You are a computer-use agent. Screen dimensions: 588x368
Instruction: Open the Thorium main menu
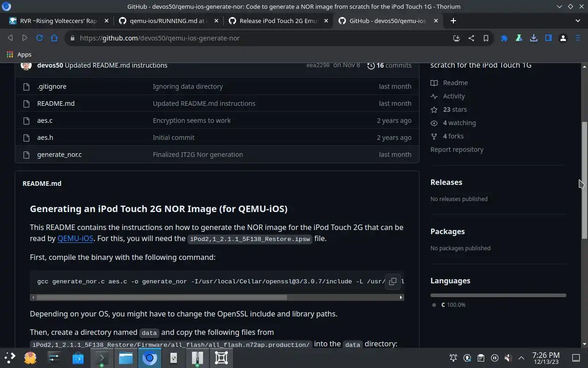pyautogui.click(x=578, y=38)
